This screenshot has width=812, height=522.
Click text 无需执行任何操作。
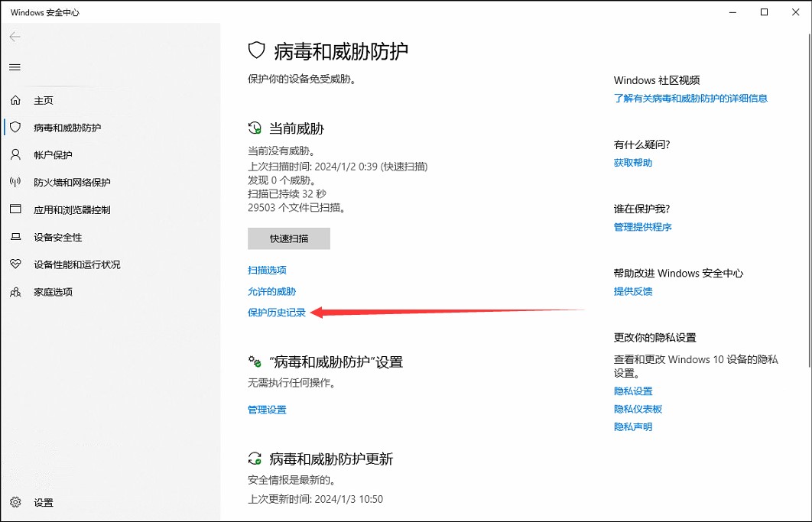click(x=291, y=383)
